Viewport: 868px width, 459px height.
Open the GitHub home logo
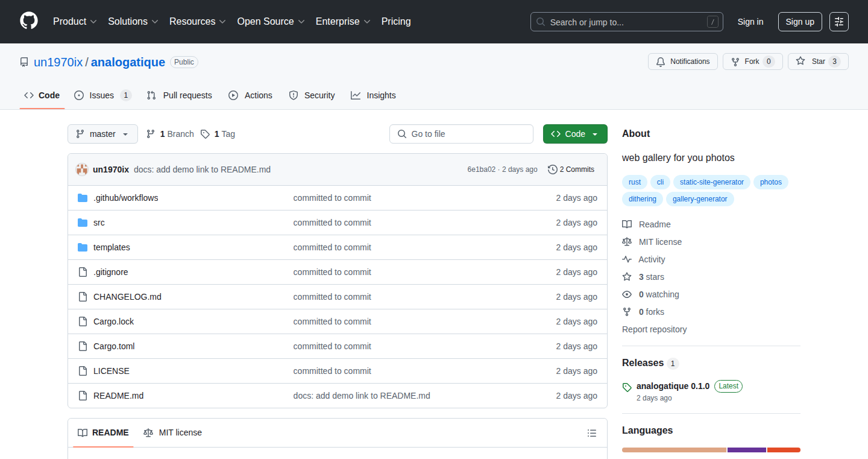[29, 21]
